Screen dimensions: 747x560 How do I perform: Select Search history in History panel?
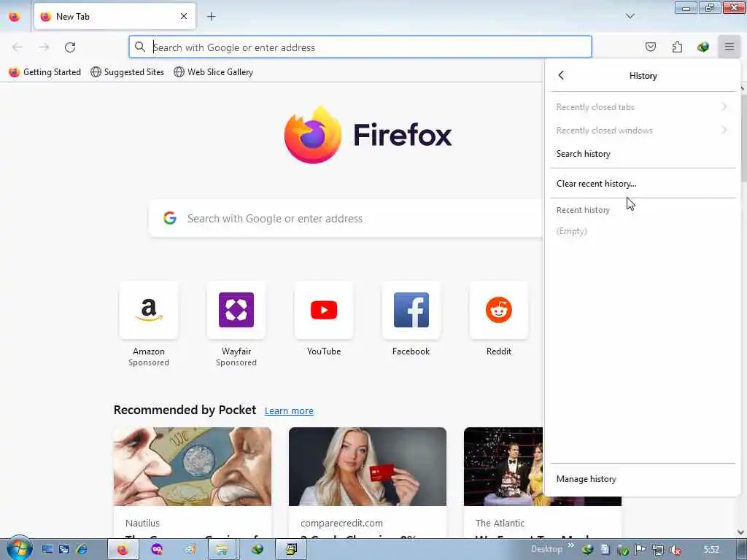(643, 153)
